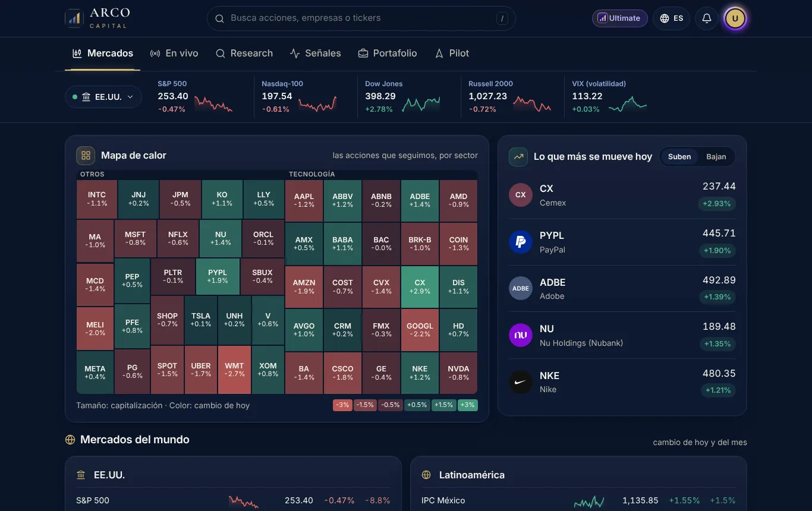The width and height of the screenshot is (812, 511).
Task: Click the -3% legend swatch
Action: (x=342, y=405)
